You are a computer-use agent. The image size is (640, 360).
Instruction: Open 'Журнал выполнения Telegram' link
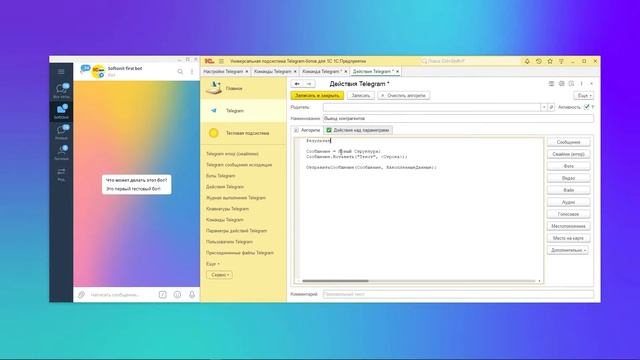(236, 198)
